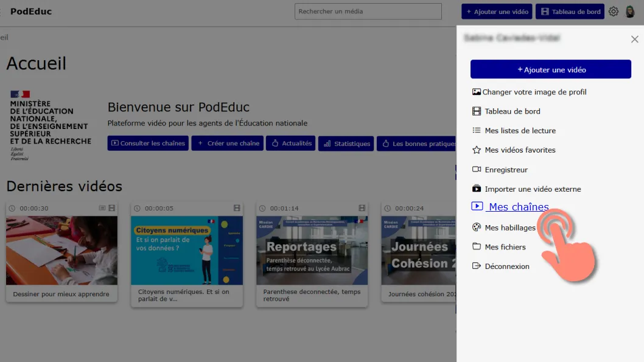
Task: Open 'Mes listes de lecture'
Action: click(x=520, y=131)
